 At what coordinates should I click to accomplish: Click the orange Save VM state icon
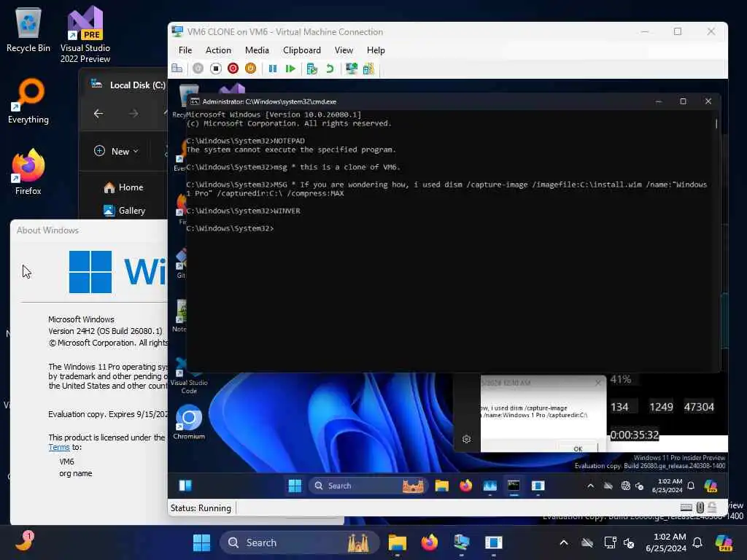click(x=251, y=69)
